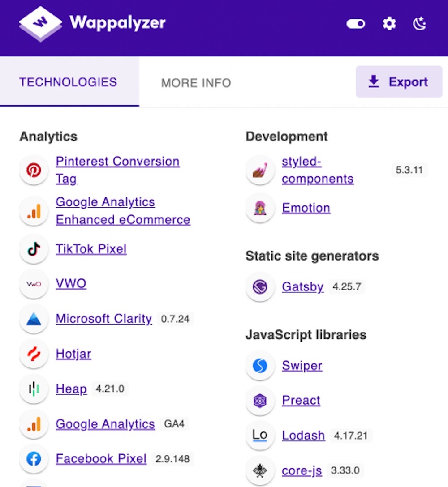Click the JavaScript libraries heading
Viewport: 448px width, 487px height.
[x=306, y=335]
